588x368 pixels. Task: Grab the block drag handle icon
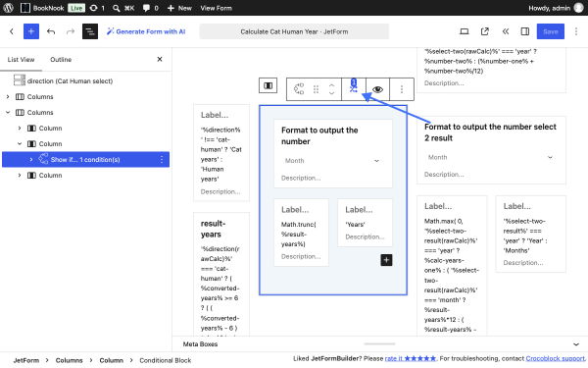[x=317, y=89]
